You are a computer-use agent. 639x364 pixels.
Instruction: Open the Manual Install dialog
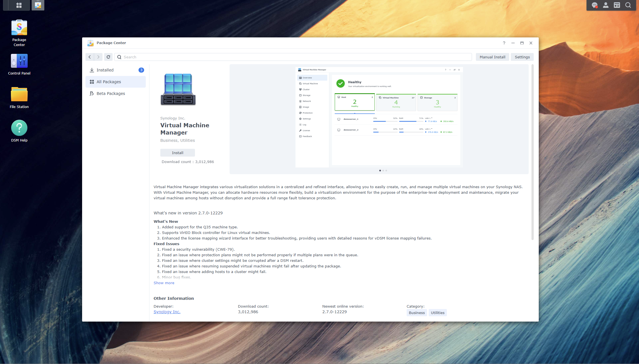pos(492,57)
